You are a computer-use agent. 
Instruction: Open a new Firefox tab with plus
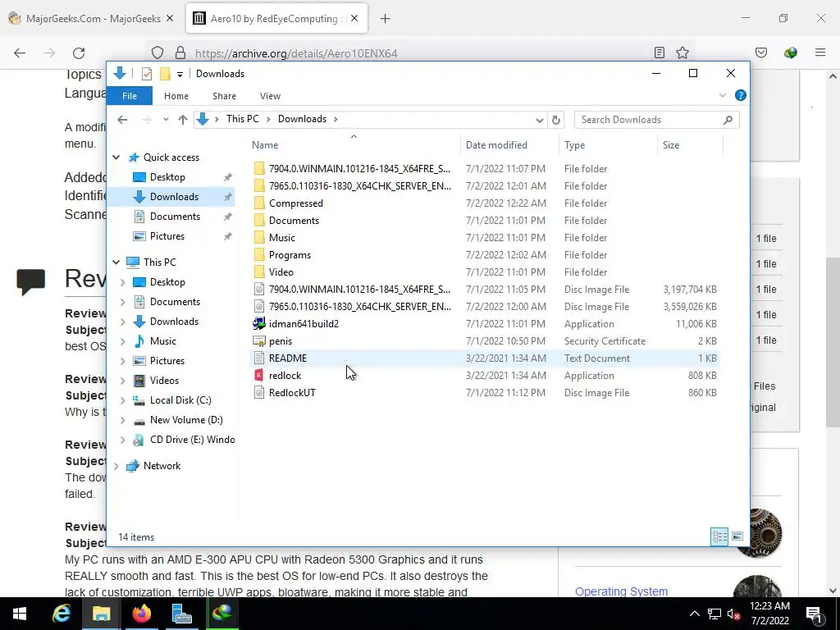[386, 19]
